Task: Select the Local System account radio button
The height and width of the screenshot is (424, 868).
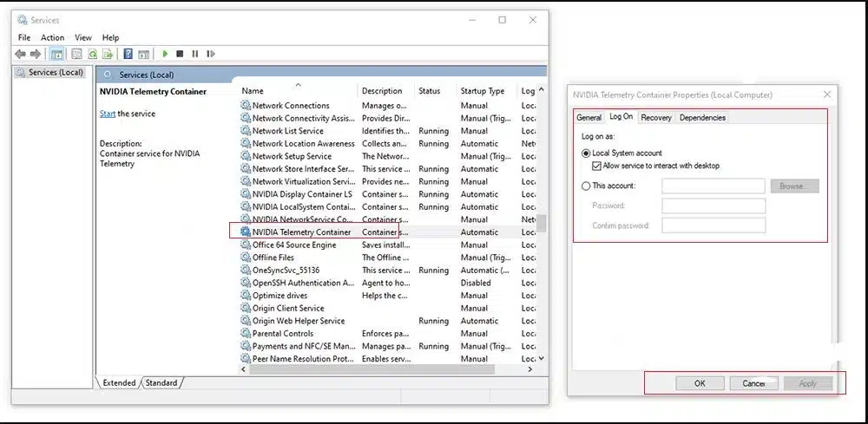Action: tap(586, 153)
